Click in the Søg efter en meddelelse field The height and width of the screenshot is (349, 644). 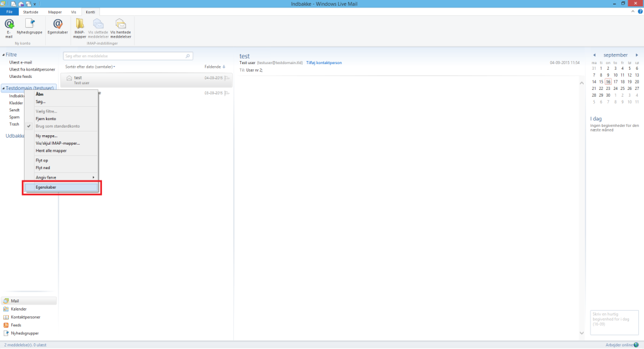click(128, 56)
